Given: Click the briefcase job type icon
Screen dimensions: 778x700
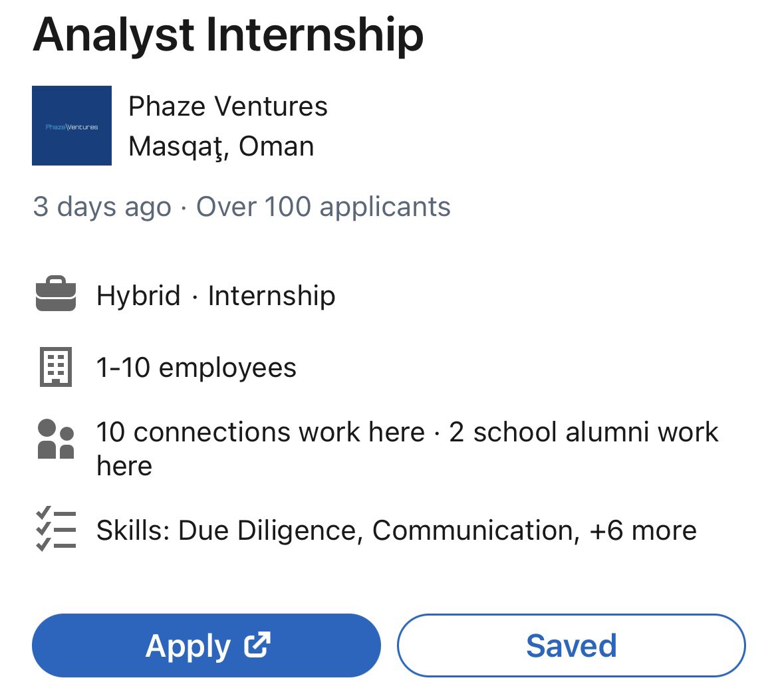Looking at the screenshot, I should 55,296.
